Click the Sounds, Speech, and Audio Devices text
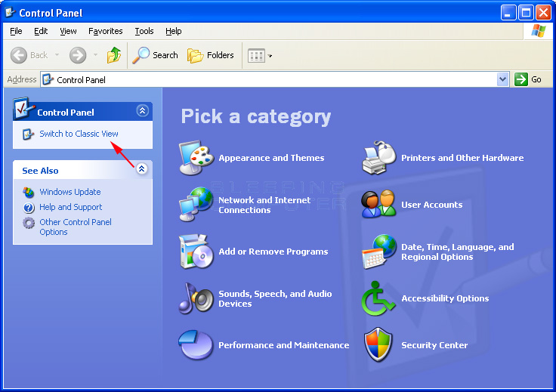 [x=275, y=298]
